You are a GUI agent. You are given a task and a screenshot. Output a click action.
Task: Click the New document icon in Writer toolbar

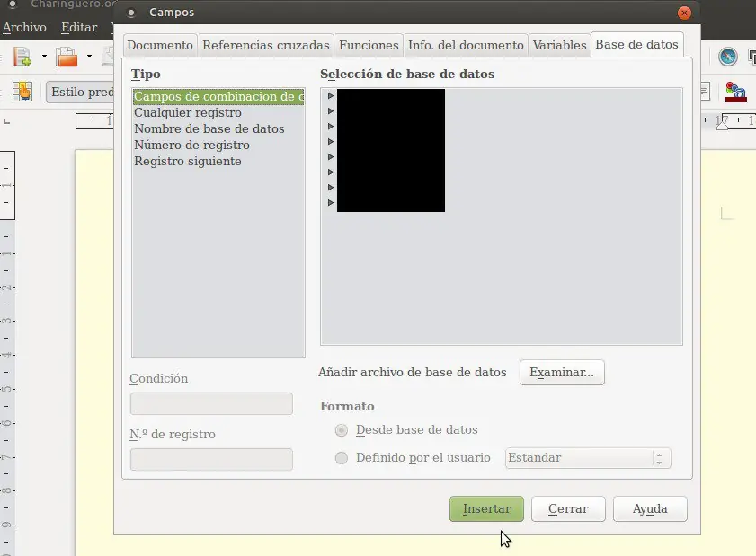coord(22,57)
